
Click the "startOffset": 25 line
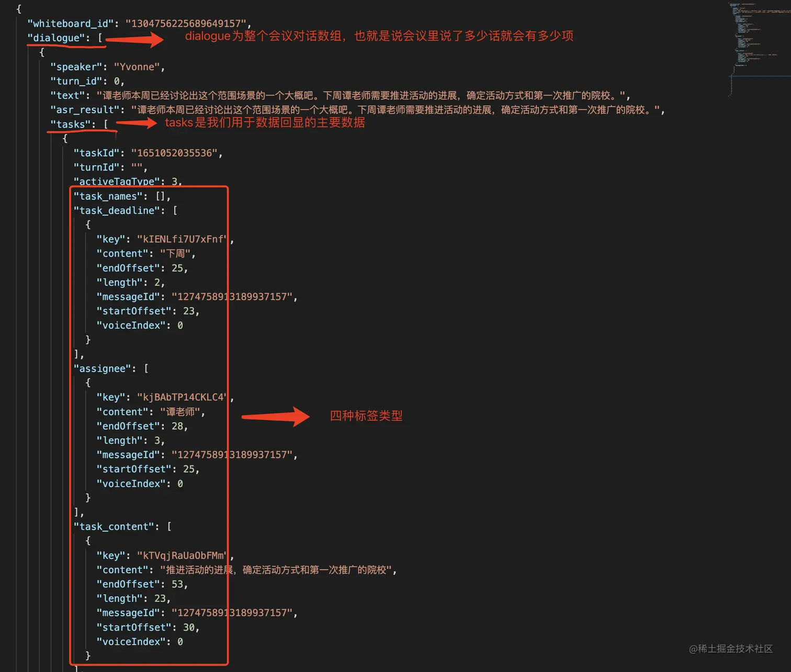click(148, 469)
